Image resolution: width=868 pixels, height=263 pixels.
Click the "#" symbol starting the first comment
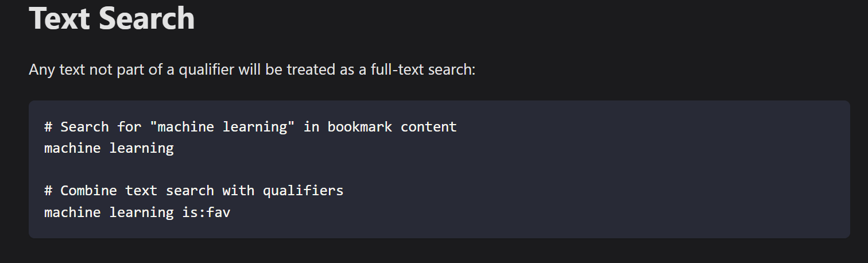point(48,127)
